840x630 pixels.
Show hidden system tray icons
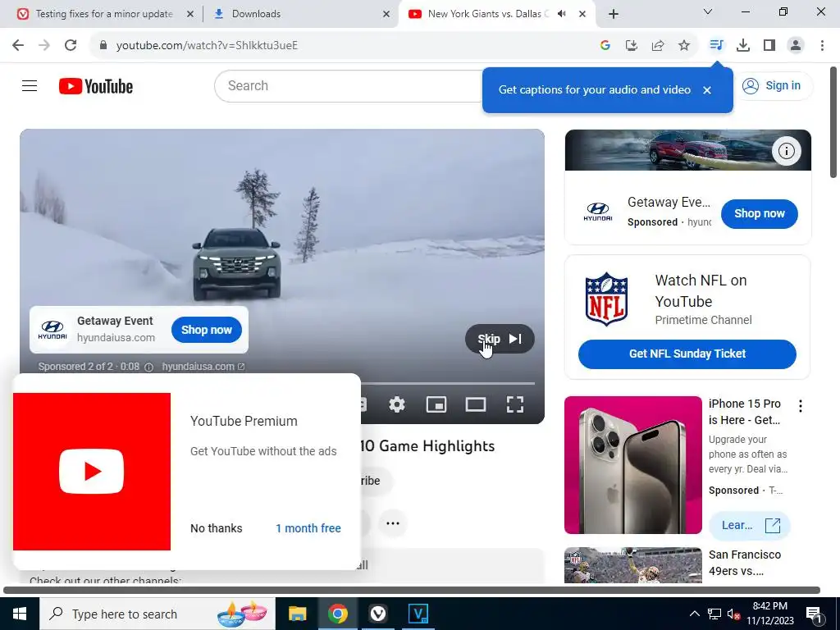(694, 614)
